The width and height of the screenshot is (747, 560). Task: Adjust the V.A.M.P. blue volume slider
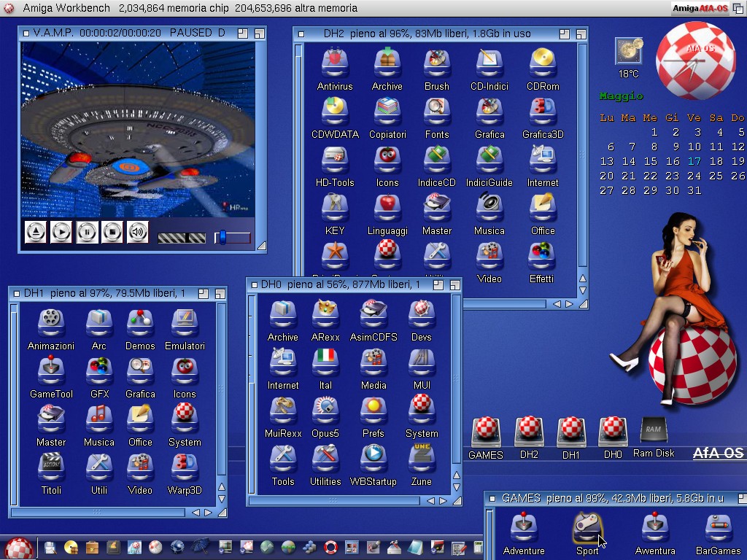223,238
